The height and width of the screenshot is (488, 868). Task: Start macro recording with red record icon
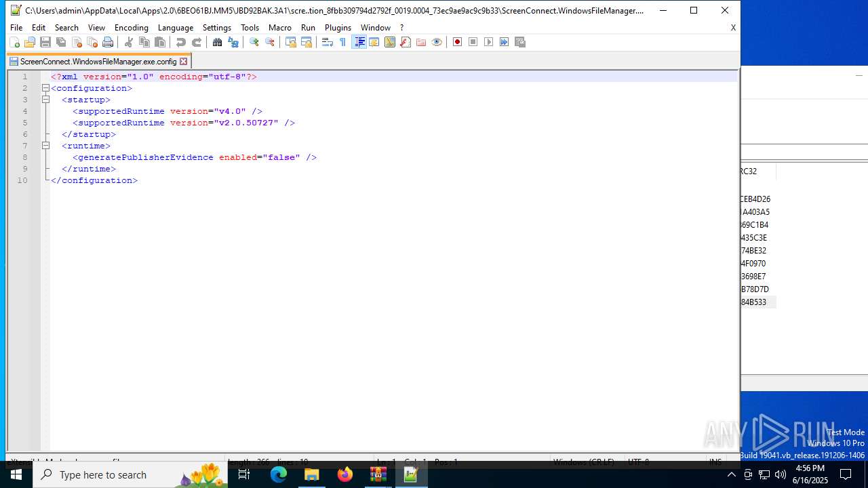[x=458, y=42]
